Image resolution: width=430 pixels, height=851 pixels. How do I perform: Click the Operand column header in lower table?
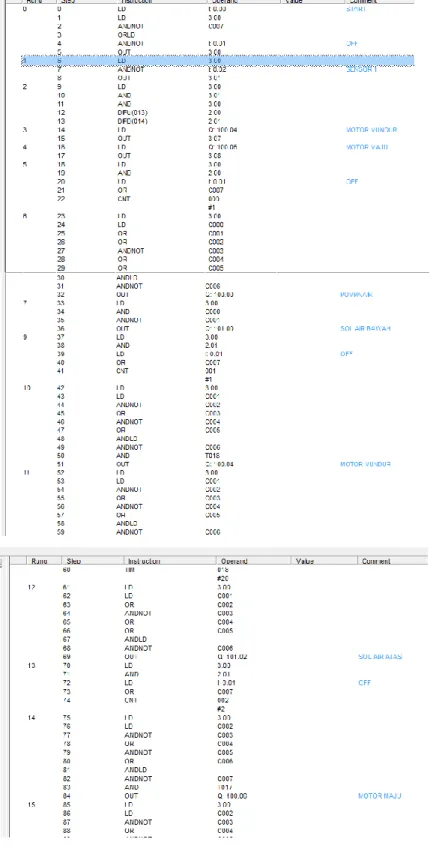tap(234, 561)
